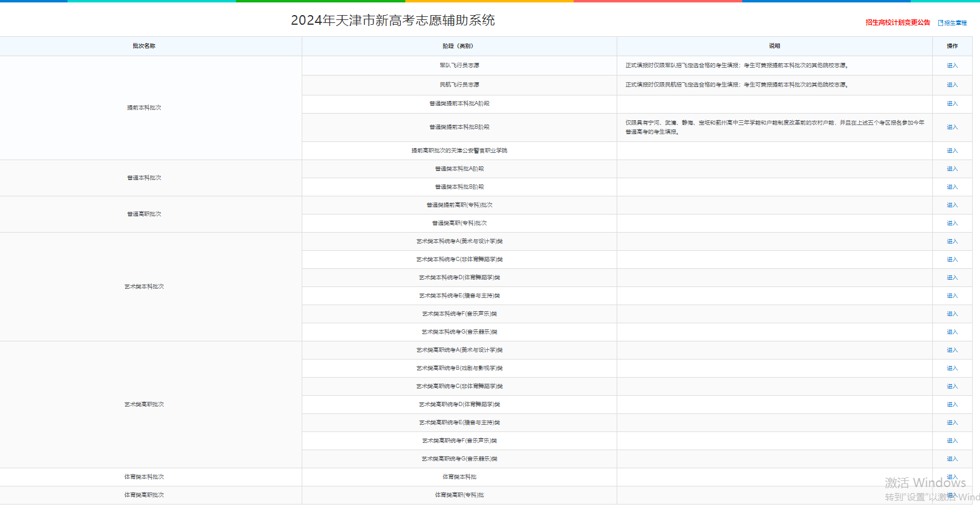Click 进入 for 普通类本科批A阶段
Viewport: 980px width, 510px height.
(952, 169)
